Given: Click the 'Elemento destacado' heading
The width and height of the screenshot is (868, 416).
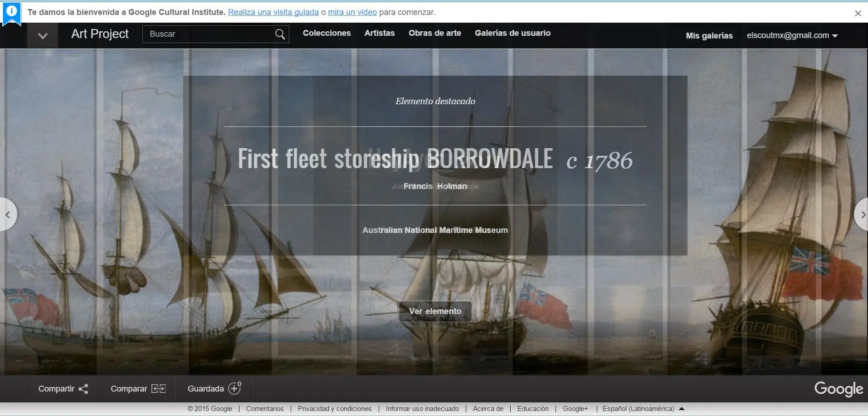Looking at the screenshot, I should tap(435, 101).
